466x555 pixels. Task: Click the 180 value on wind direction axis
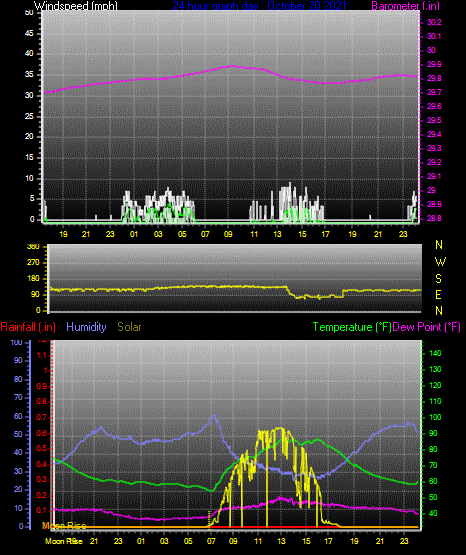point(33,279)
